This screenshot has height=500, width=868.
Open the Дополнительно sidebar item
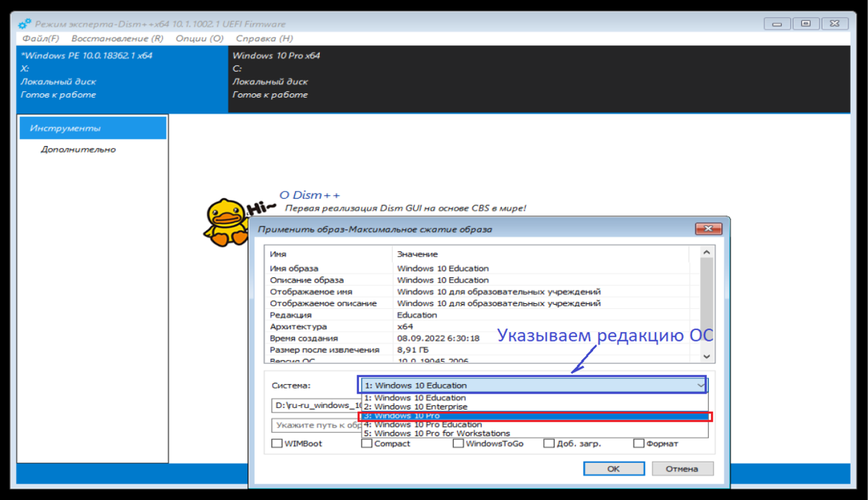click(78, 150)
